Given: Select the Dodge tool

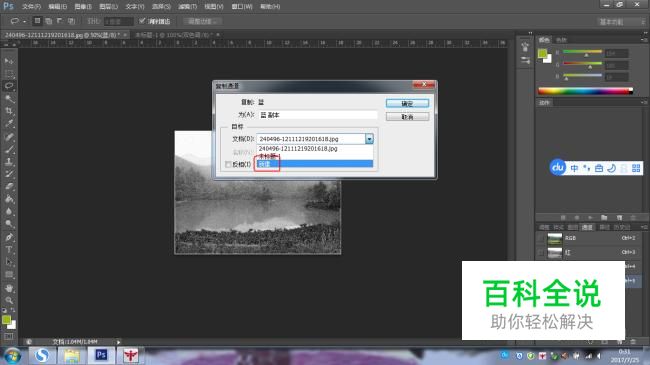Looking at the screenshot, I should [x=9, y=224].
